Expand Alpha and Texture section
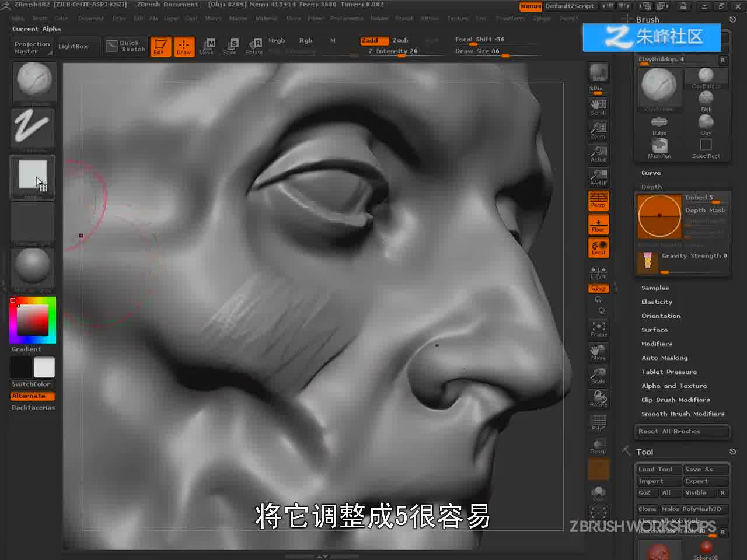The width and height of the screenshot is (747, 560). point(674,386)
